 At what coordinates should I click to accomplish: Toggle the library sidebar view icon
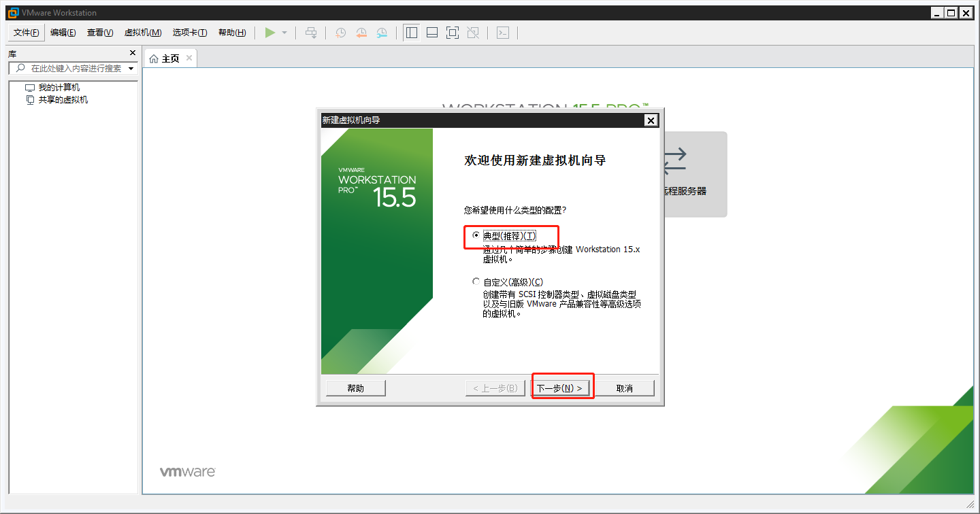[x=411, y=33]
